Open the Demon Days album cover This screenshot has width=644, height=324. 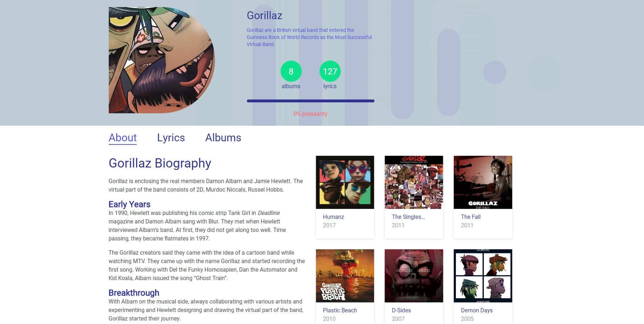483,276
